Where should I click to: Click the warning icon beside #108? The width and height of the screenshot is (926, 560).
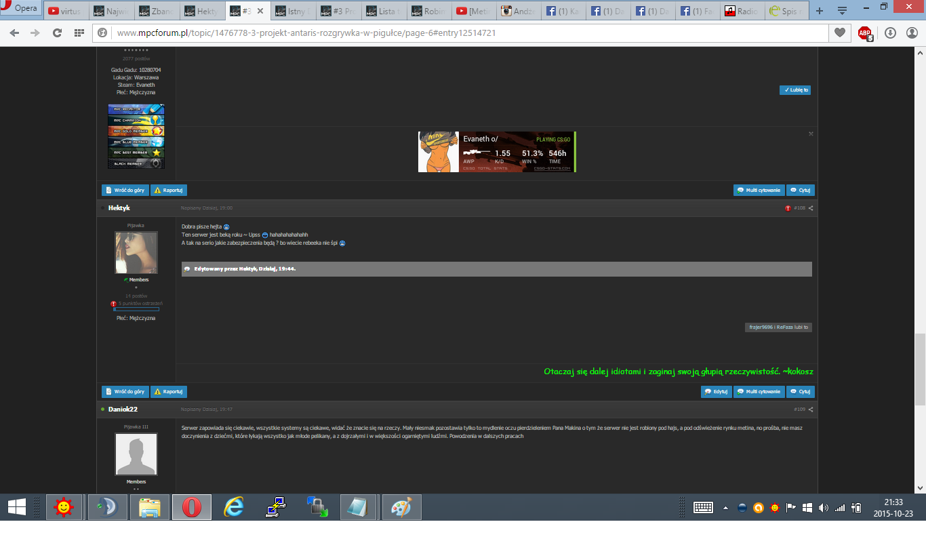click(788, 208)
